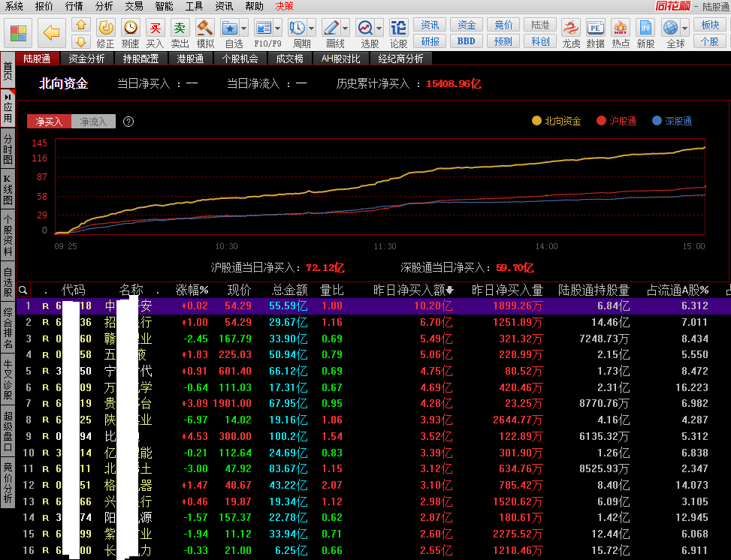Go back with the left arrow icon
731x560 pixels.
click(51, 32)
